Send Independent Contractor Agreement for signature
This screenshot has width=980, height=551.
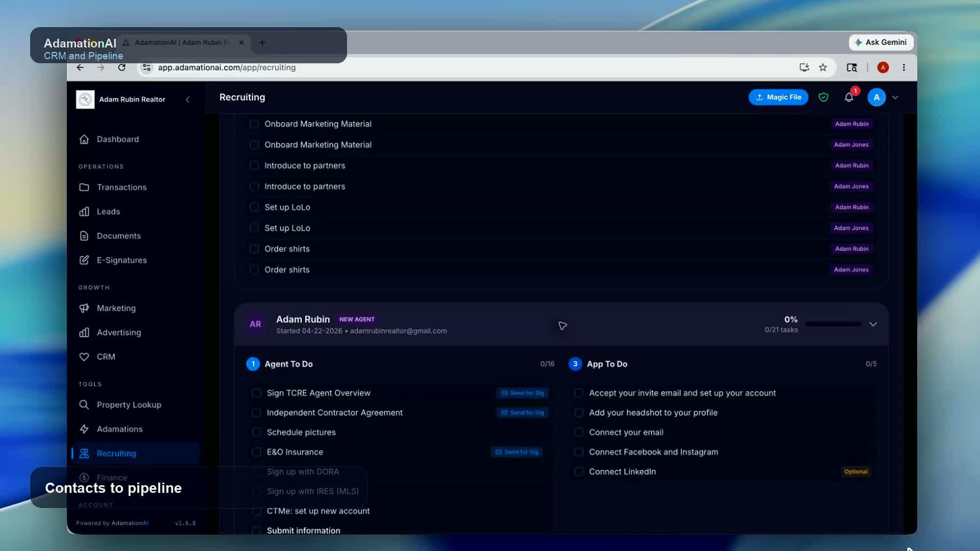[x=523, y=412]
